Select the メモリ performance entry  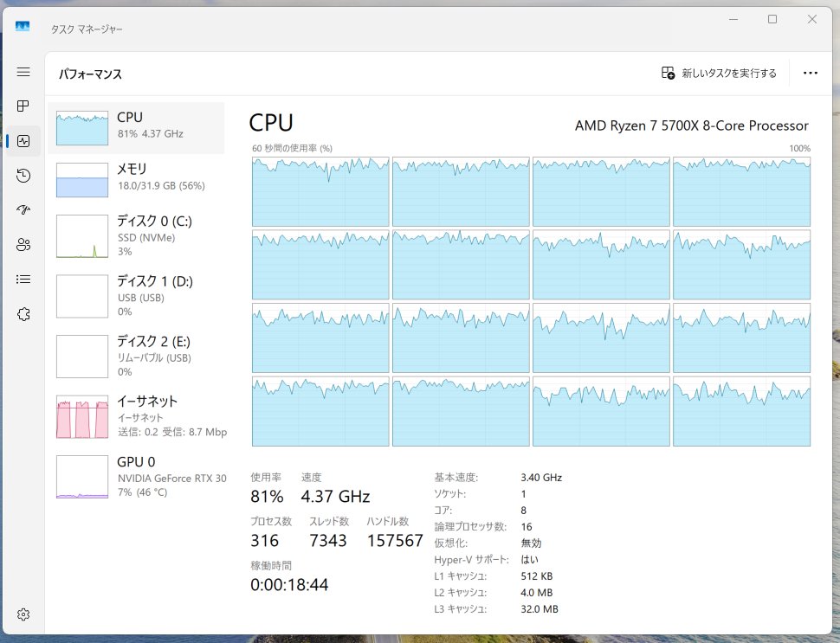[x=136, y=179]
